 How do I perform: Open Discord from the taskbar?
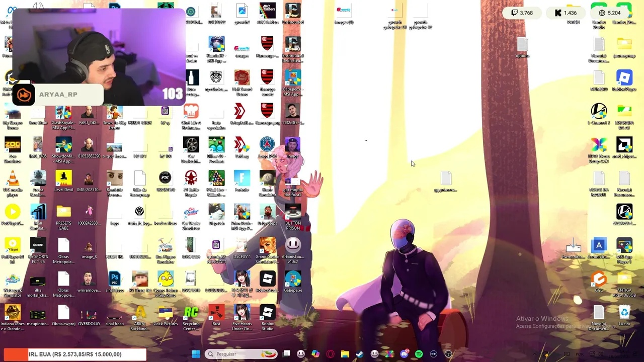[x=404, y=354]
